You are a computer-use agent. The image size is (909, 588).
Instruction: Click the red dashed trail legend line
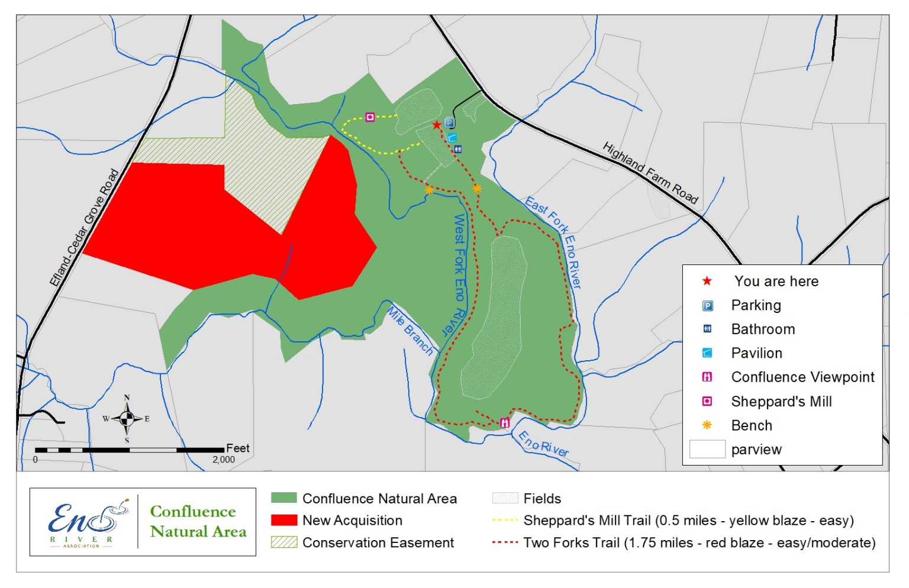(505, 542)
